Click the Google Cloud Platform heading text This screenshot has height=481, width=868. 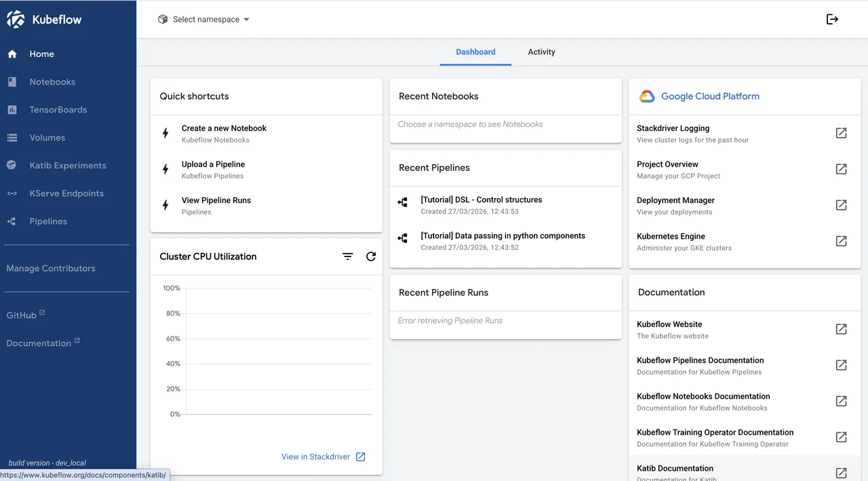click(710, 96)
